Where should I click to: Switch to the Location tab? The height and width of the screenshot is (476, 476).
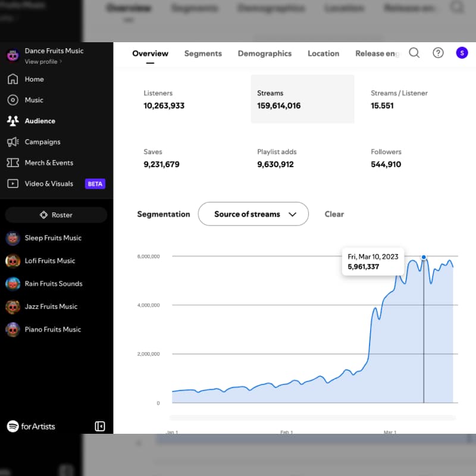pos(323,54)
